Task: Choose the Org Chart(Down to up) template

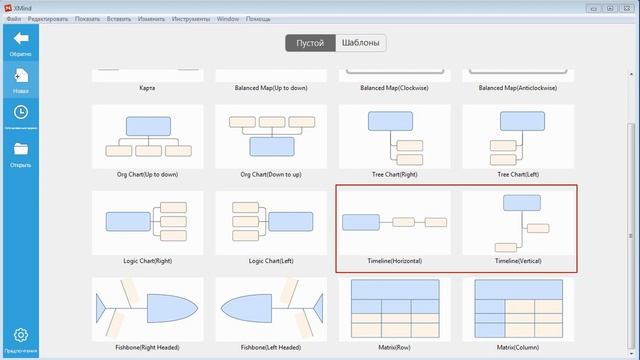Action: click(x=271, y=136)
